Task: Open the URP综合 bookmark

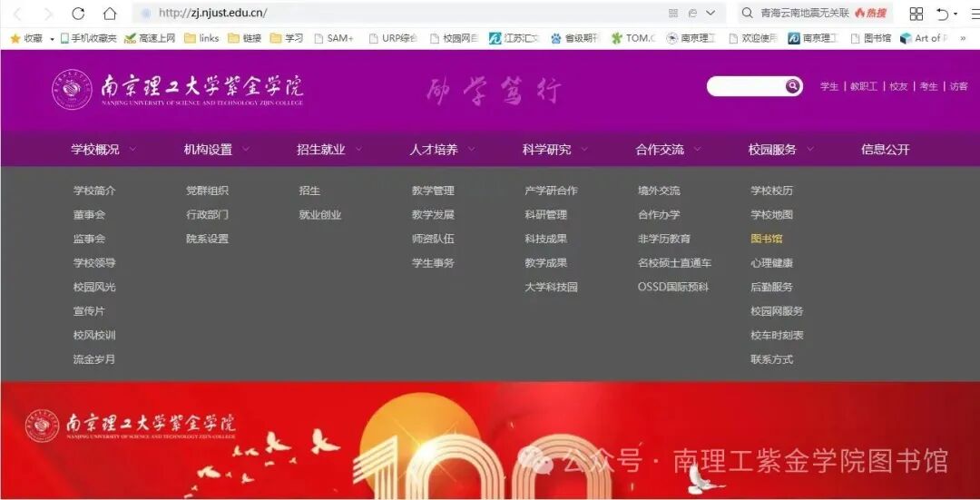Action: pyautogui.click(x=393, y=38)
